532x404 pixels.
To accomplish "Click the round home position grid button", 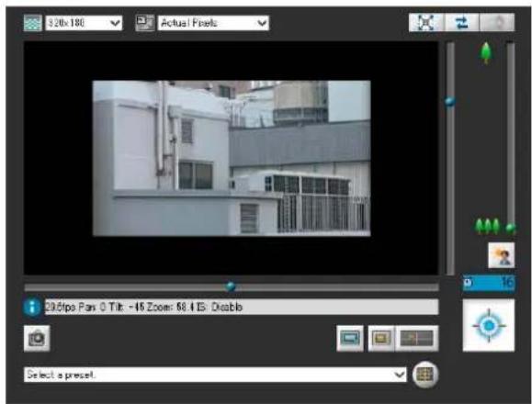I will tap(425, 375).
